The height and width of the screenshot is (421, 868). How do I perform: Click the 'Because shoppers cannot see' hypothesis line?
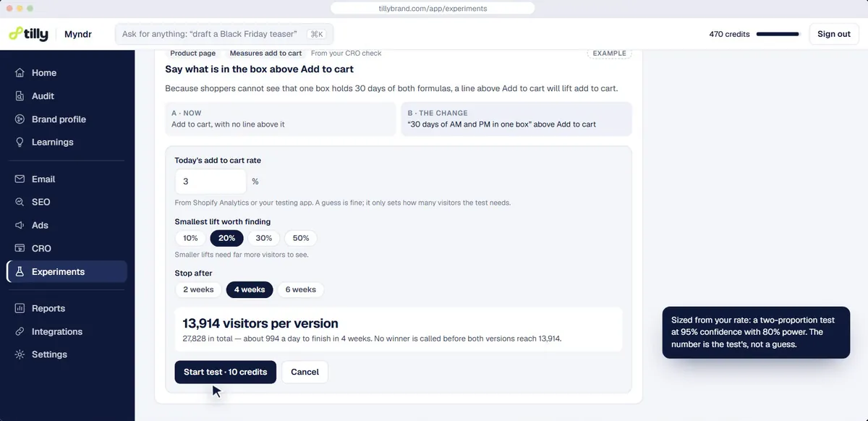pyautogui.click(x=391, y=88)
